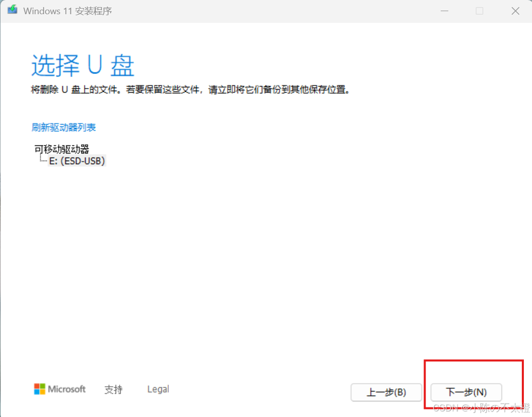Click the Microsoft logo
Screen dimensions: 532x417
(60, 389)
